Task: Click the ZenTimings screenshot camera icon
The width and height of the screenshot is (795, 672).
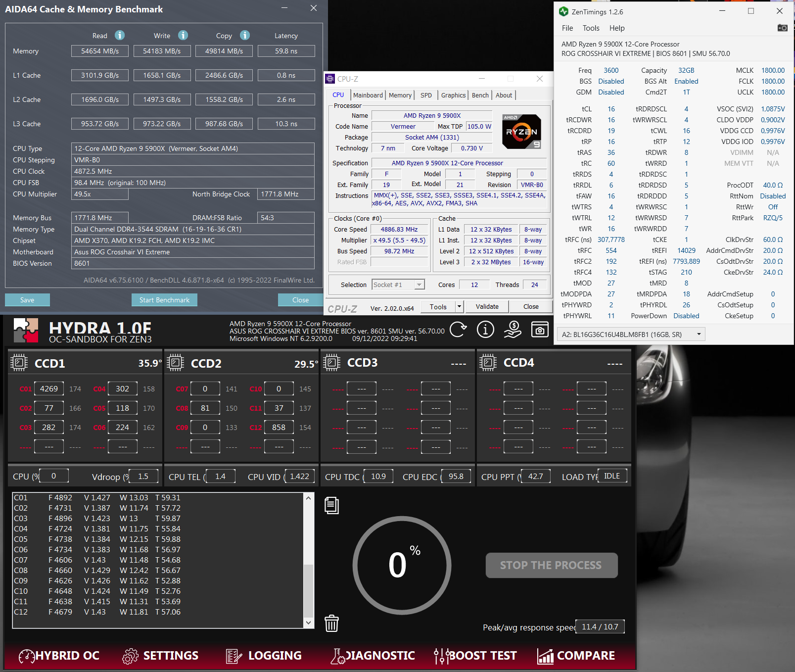Action: (x=782, y=28)
